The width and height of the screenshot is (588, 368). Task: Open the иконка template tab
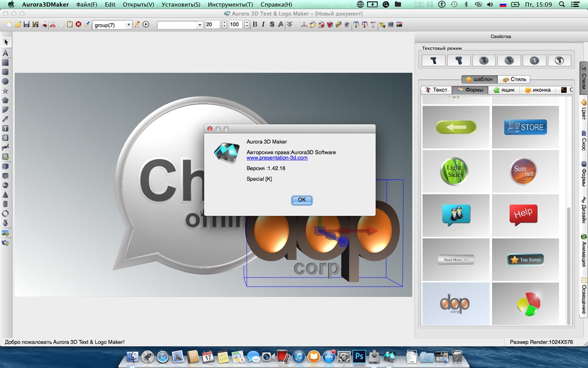538,90
